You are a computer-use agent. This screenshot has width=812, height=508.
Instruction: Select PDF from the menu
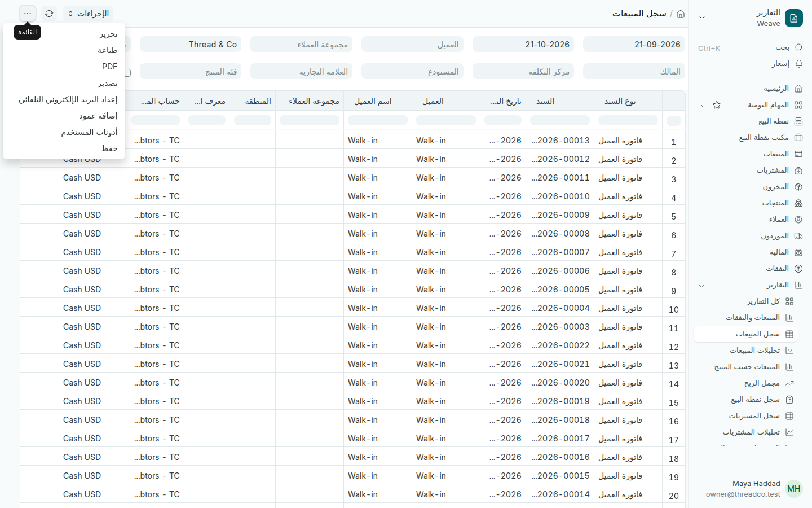tap(64, 67)
